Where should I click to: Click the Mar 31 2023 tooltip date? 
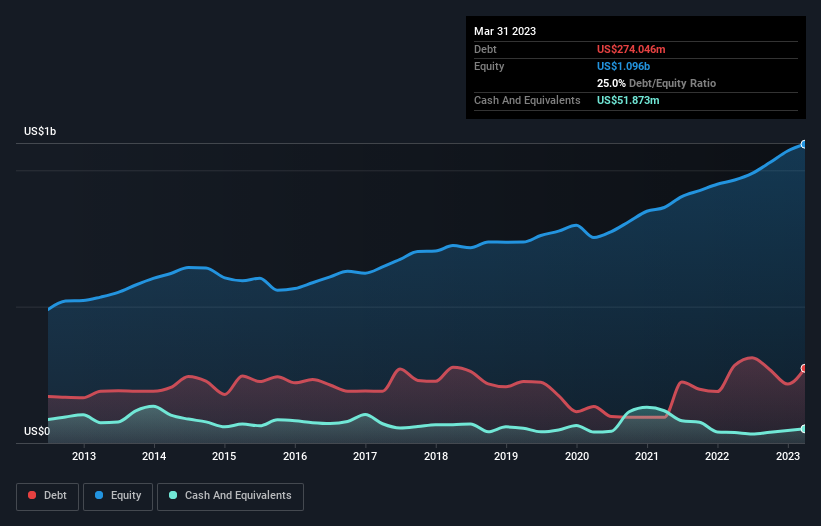[x=505, y=31]
